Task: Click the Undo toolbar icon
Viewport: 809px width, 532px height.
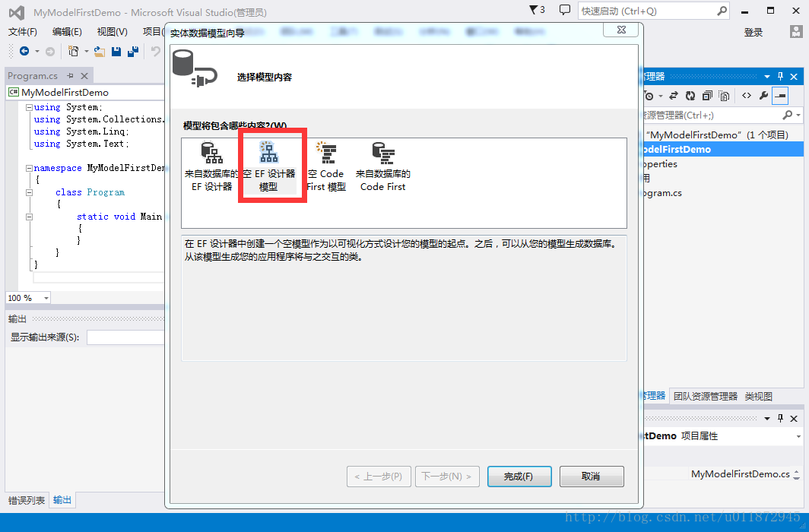Action: [x=155, y=51]
